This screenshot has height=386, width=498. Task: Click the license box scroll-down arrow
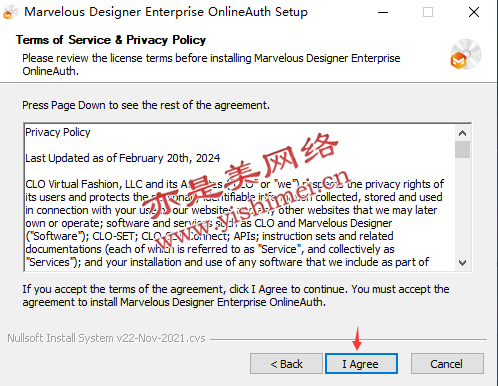click(462, 263)
